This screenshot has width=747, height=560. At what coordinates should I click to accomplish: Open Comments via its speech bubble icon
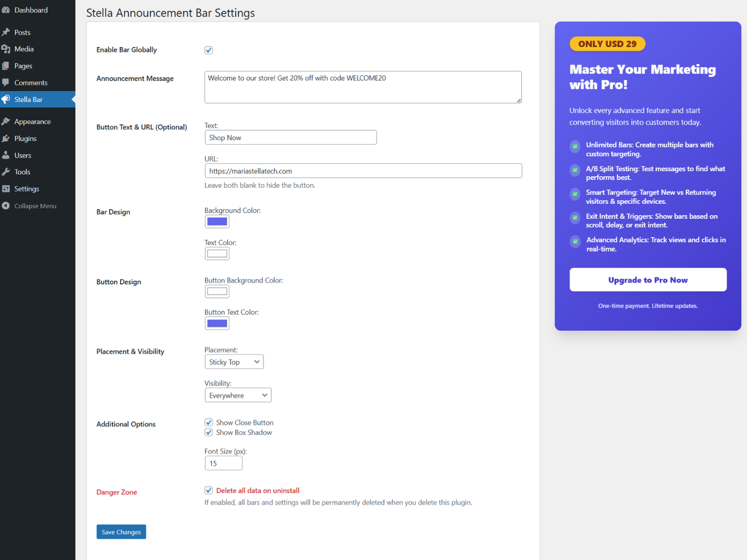point(7,82)
